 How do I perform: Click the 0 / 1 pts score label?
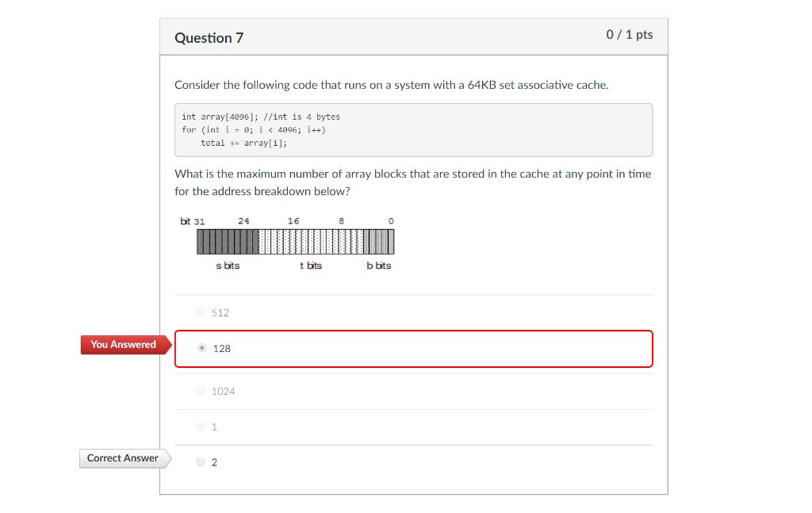[629, 34]
